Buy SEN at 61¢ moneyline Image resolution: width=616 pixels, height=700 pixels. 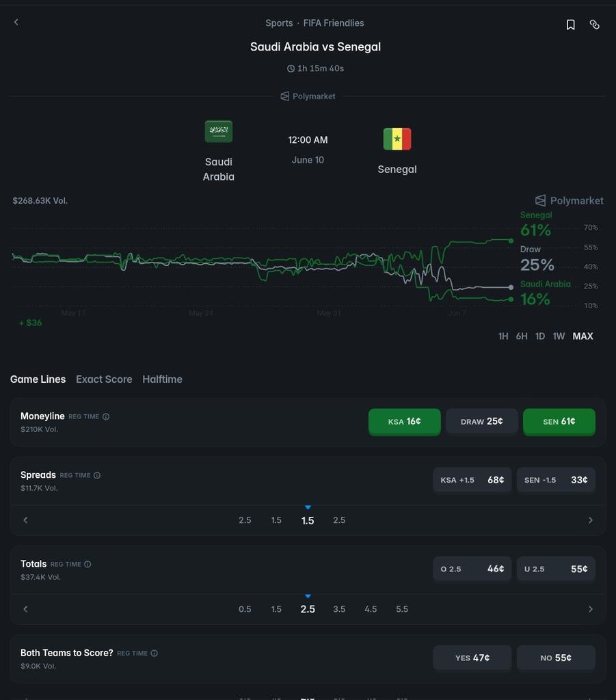(559, 421)
